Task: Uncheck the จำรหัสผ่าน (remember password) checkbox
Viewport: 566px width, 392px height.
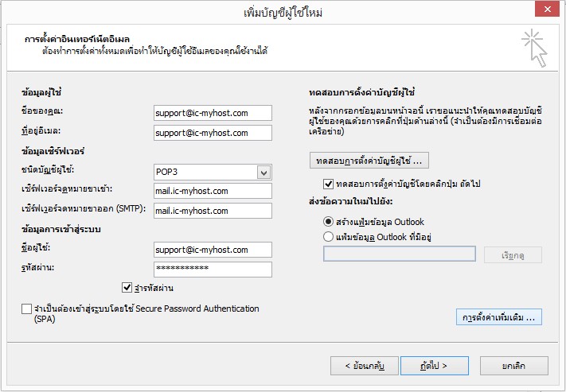Action: (x=127, y=288)
